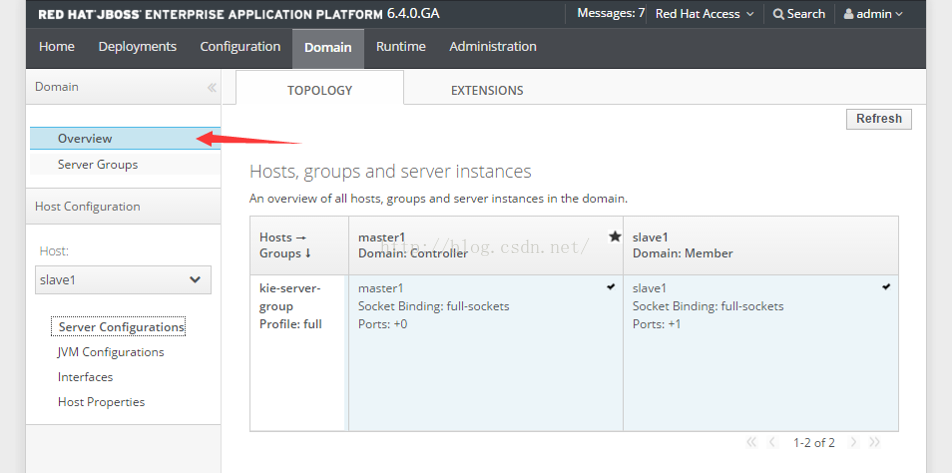Click the Host Configuration section header
Image resolution: width=952 pixels, height=473 pixels.
coord(123,206)
